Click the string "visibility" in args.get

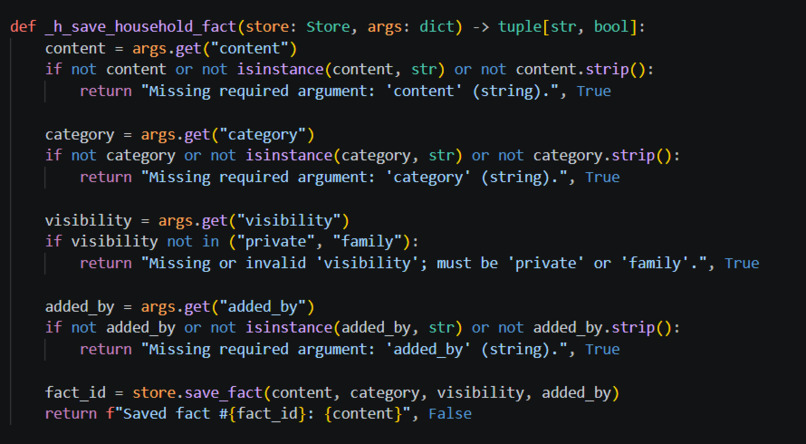(289, 220)
